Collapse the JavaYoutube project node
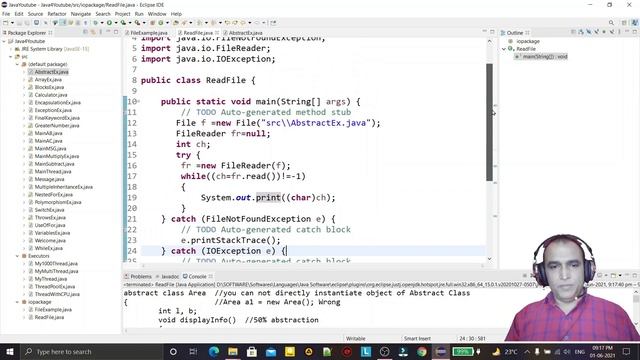The image size is (640, 360). tap(4, 41)
